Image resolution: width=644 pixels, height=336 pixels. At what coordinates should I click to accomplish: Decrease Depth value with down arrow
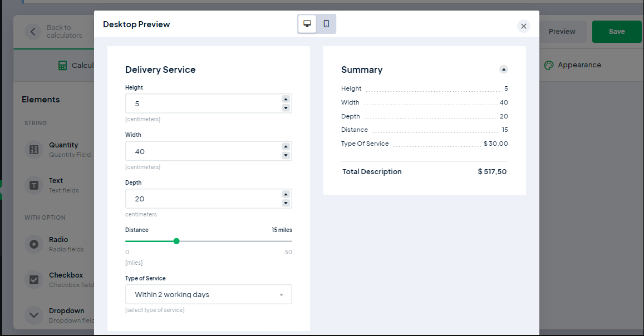click(x=286, y=203)
